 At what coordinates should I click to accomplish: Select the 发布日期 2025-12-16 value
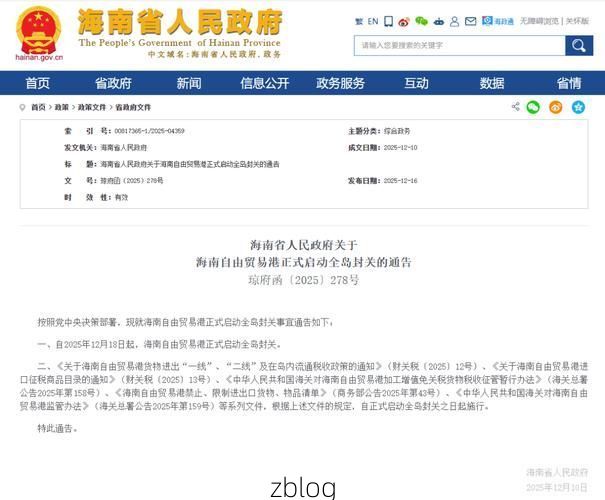click(x=401, y=181)
